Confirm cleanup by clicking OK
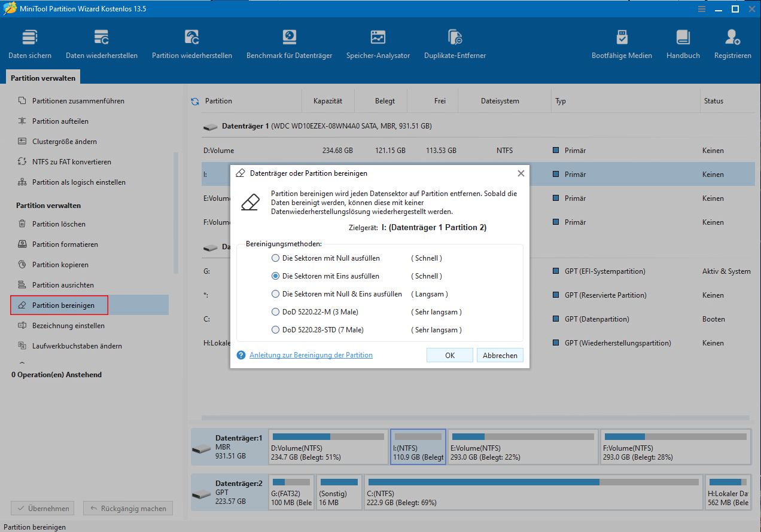Image resolution: width=761 pixels, height=532 pixels. point(449,354)
